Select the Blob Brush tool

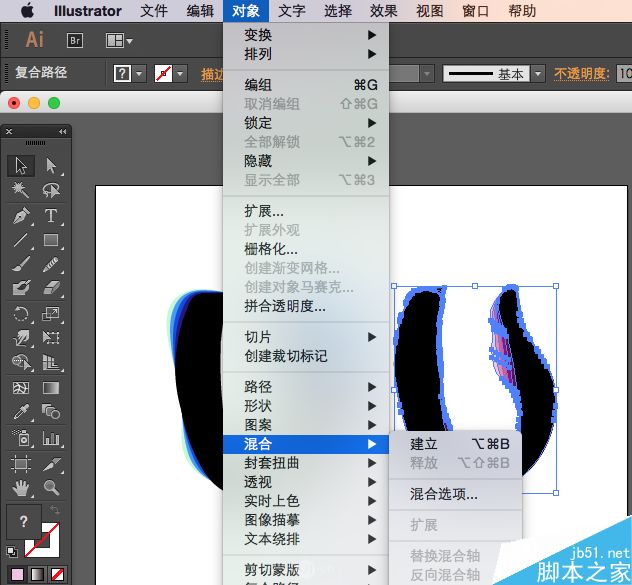click(x=21, y=288)
